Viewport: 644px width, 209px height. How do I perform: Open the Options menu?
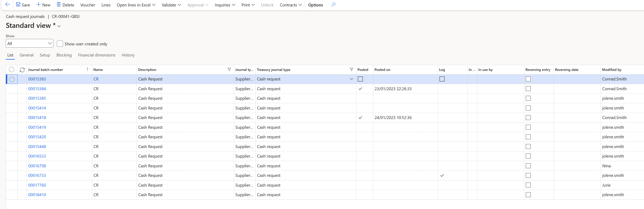coord(316,5)
